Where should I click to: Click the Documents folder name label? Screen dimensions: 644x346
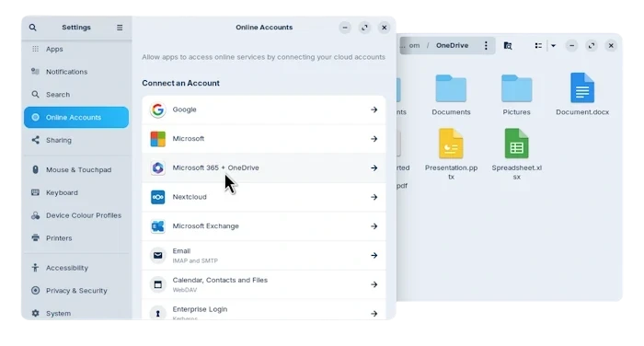click(451, 112)
